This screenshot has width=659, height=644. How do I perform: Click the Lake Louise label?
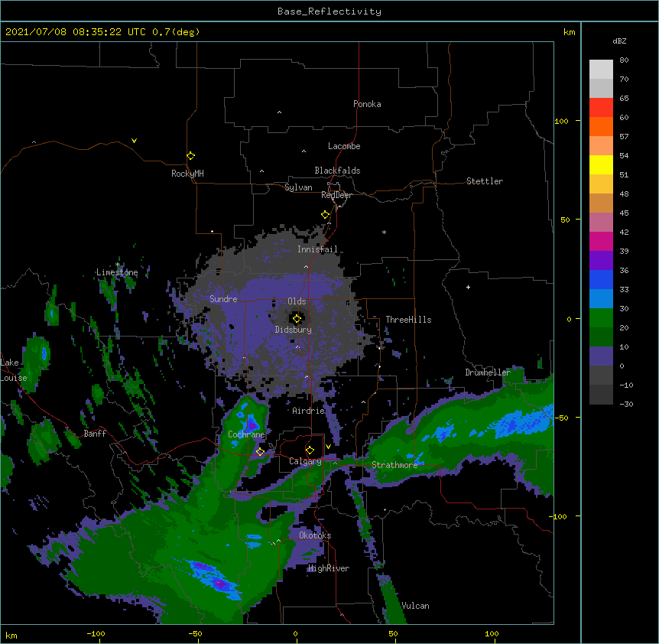pyautogui.click(x=14, y=370)
